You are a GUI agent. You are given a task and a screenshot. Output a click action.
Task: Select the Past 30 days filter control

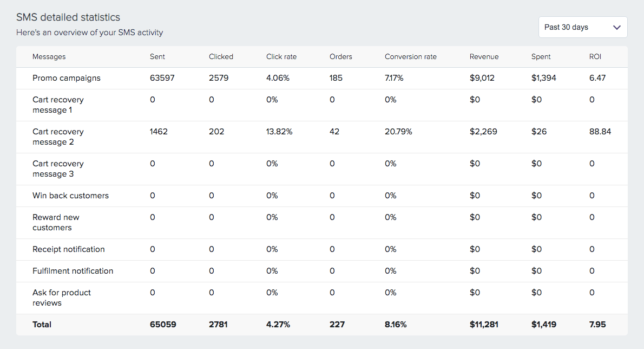[x=582, y=27]
